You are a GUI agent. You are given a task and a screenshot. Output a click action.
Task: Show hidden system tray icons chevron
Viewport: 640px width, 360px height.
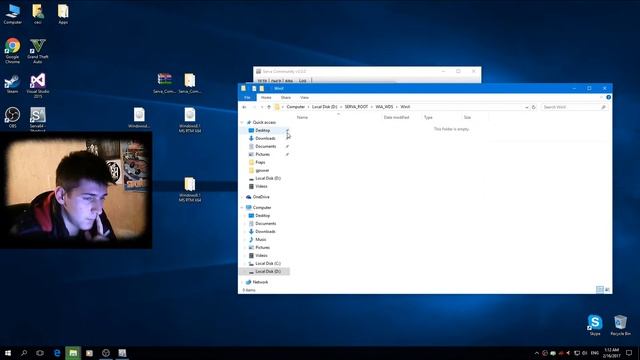pos(536,353)
